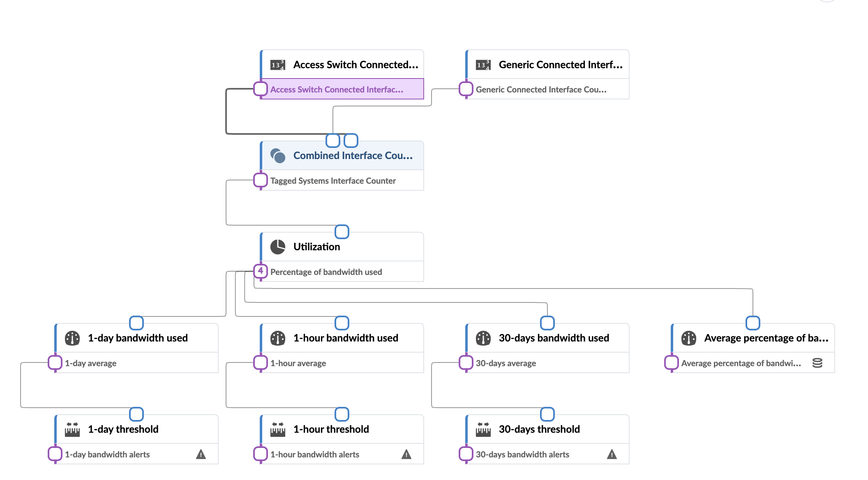Open the Combined Interface Counter node title

click(x=353, y=156)
